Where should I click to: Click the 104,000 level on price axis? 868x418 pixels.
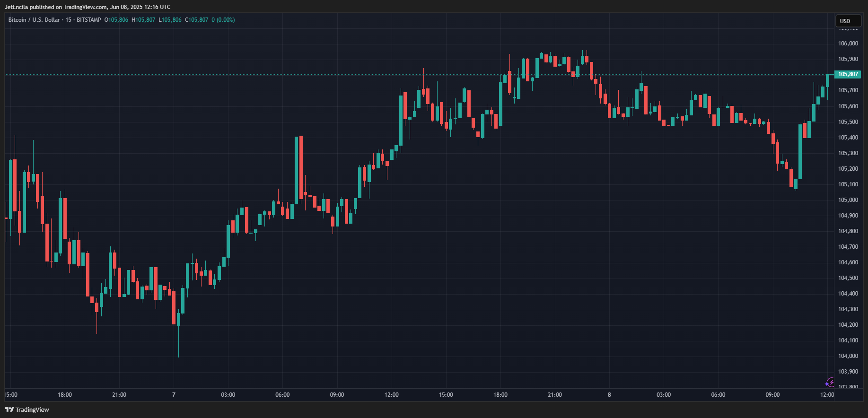[x=848, y=356]
